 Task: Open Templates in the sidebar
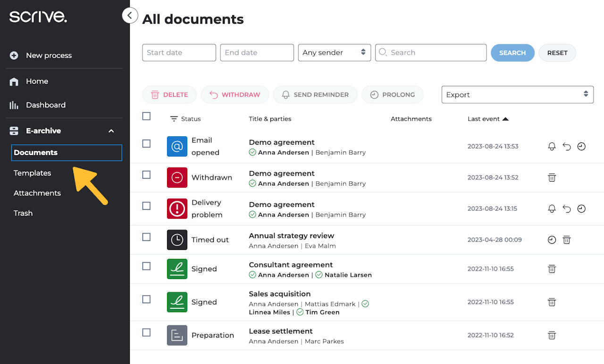pos(32,173)
